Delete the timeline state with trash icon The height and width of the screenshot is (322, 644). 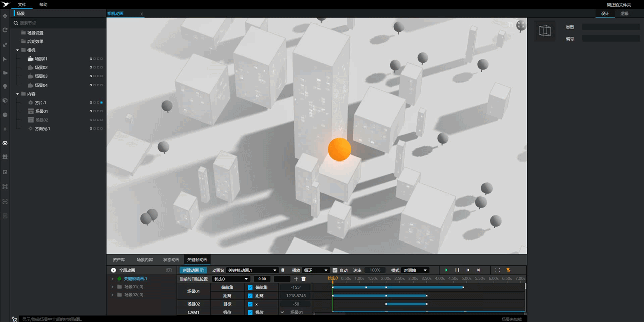tap(303, 279)
